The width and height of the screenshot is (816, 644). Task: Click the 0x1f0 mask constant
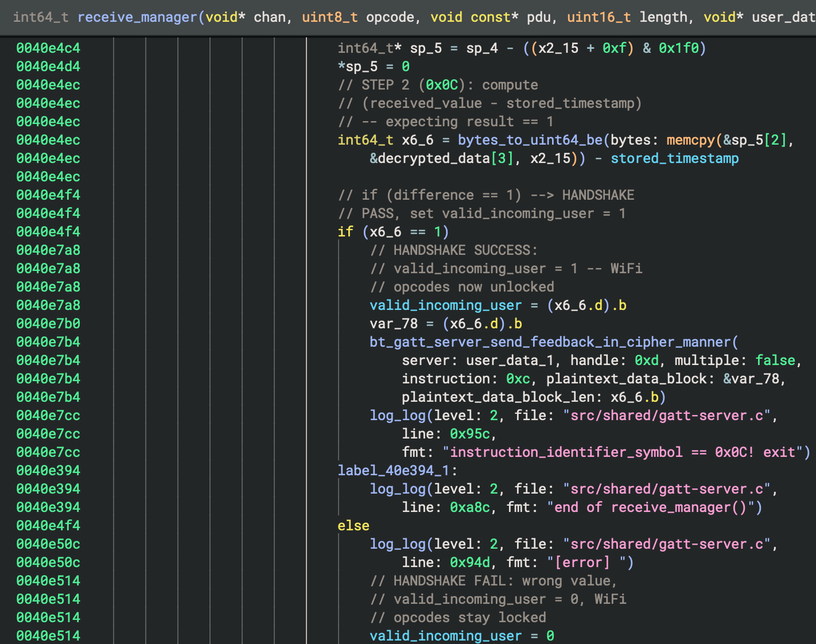pos(679,48)
